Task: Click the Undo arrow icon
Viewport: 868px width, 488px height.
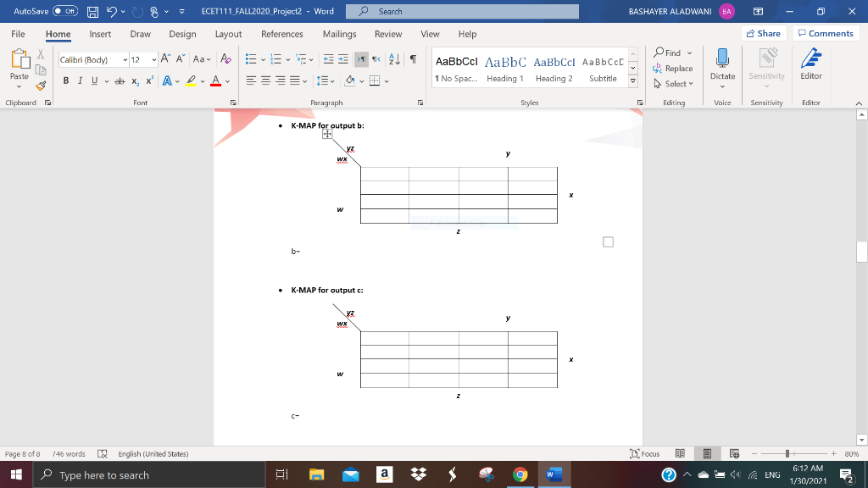Action: click(x=112, y=12)
